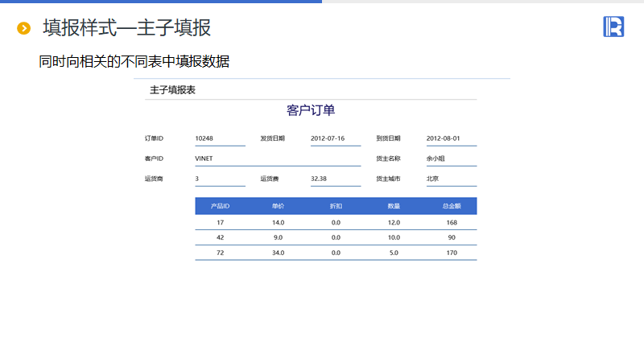Select the 货主城市 field showing 北京
644x362 pixels.
451,179
